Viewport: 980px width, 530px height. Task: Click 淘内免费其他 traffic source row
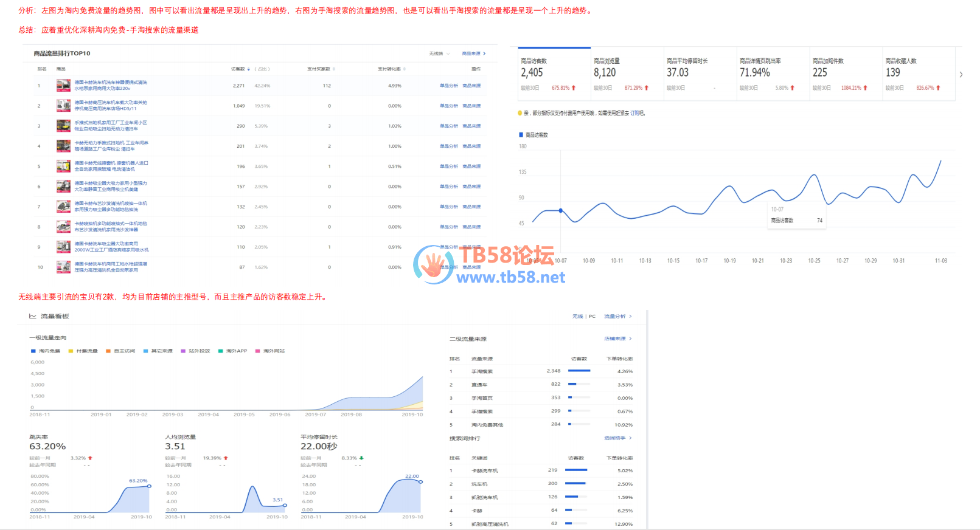(541, 424)
